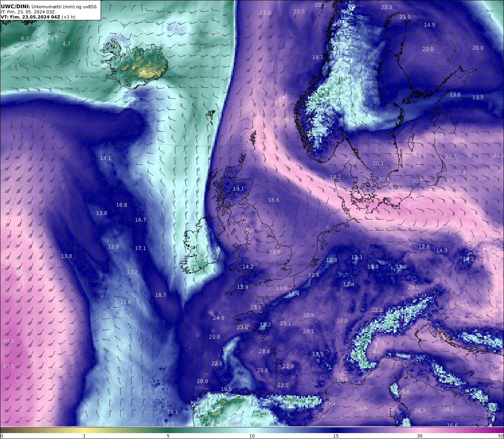Select the 'IT: Fim. 23. 05. 2024 03Z' line

pos(28,12)
